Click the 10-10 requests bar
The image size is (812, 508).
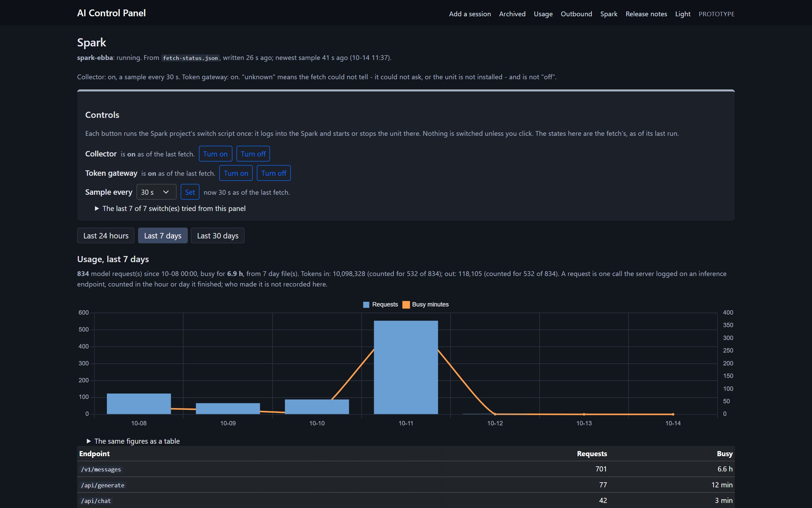click(317, 407)
